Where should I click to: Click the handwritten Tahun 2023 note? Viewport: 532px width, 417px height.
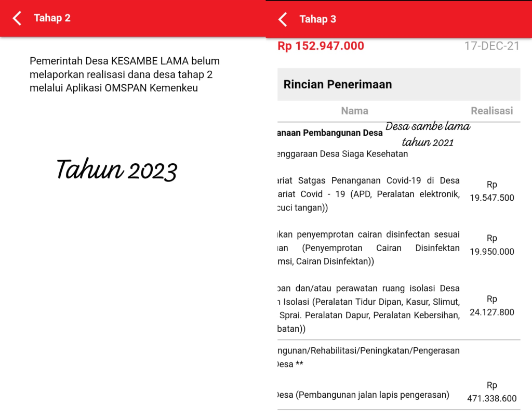pyautogui.click(x=116, y=170)
